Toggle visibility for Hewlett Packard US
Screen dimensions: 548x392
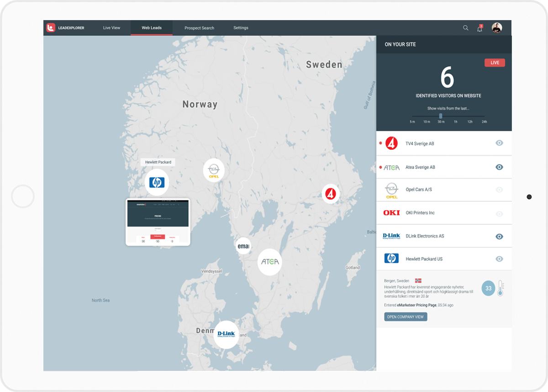[499, 259]
